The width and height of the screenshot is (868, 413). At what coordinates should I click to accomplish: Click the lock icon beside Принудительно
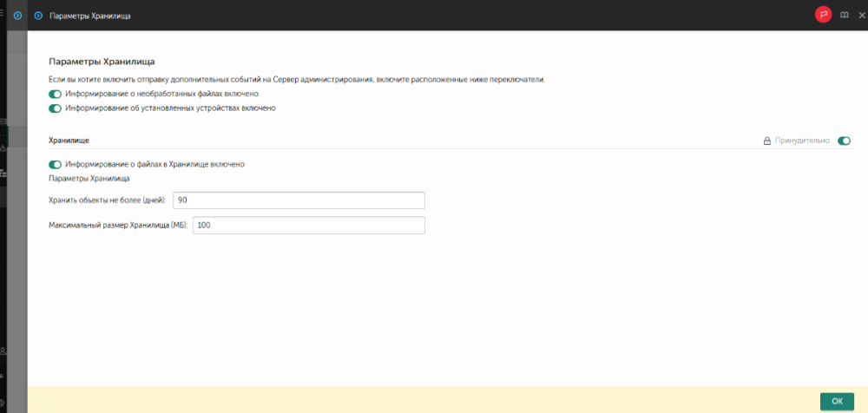[x=767, y=141]
